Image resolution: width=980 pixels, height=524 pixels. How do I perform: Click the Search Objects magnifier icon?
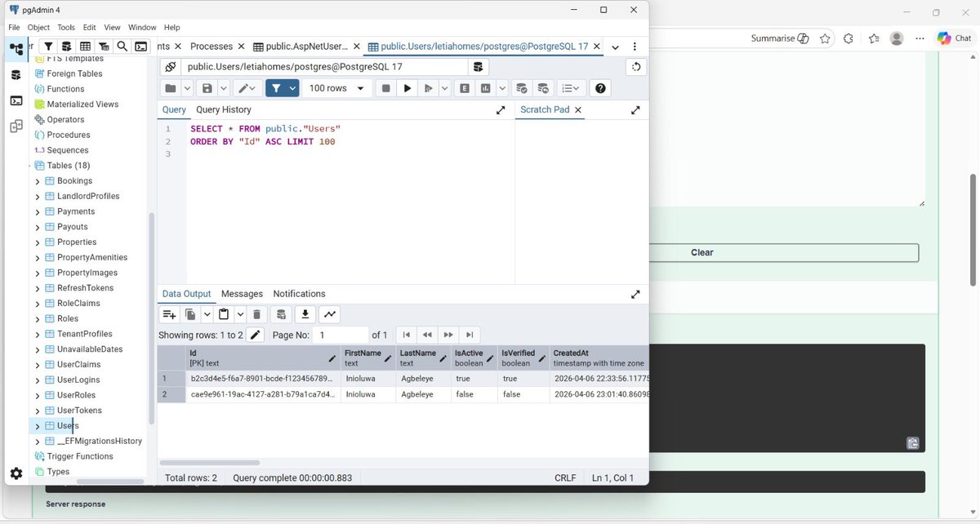122,47
